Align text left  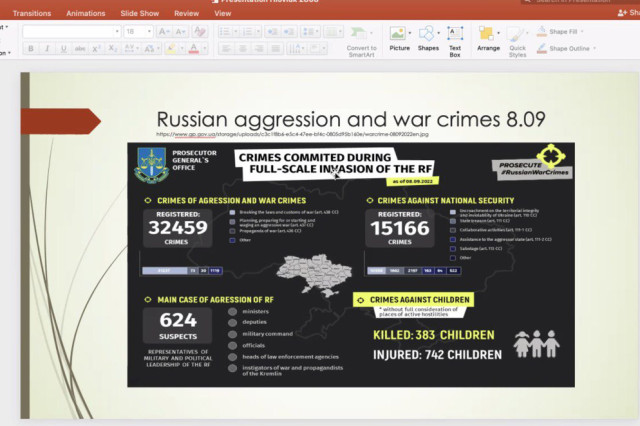tap(226, 49)
